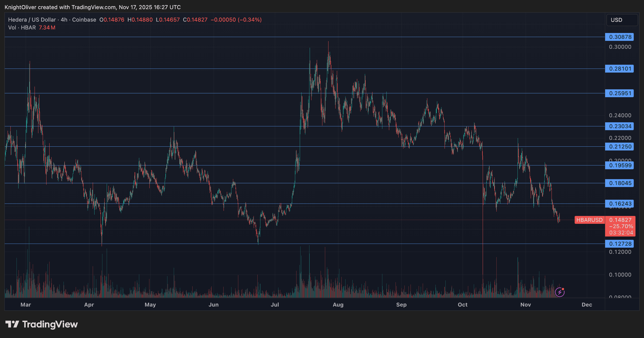Screen dimensions: 644x338
Task: Click the 0.18045 horizontal line label
Action: click(x=619, y=183)
